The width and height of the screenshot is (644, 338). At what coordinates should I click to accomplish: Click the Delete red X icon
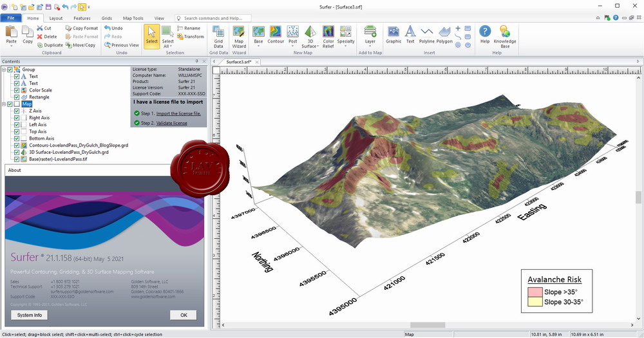(39, 37)
